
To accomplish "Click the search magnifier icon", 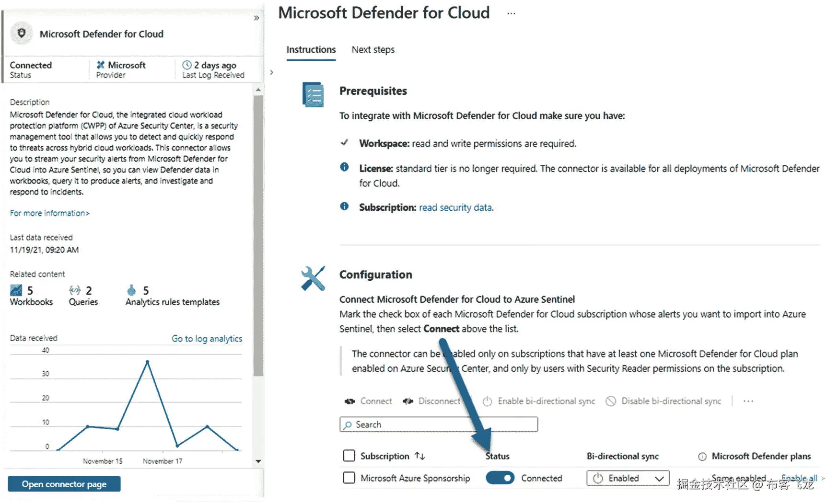I will (x=348, y=425).
